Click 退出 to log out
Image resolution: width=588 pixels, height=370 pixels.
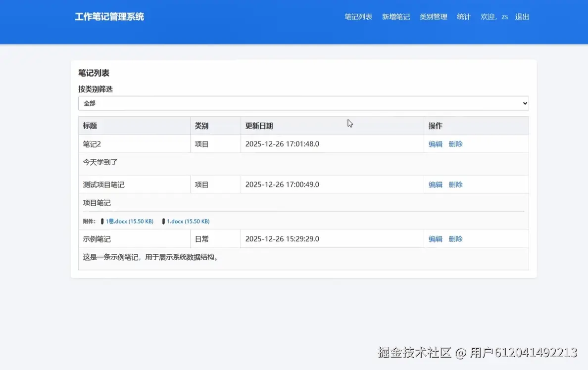(x=522, y=17)
